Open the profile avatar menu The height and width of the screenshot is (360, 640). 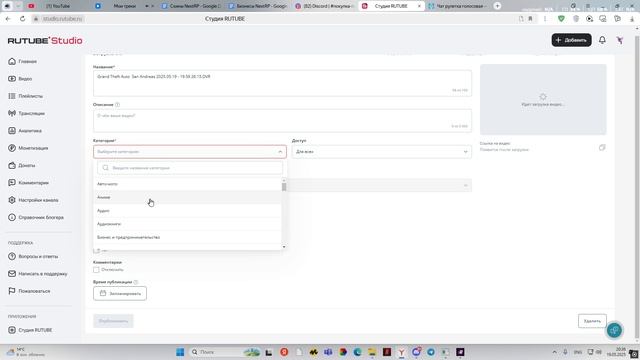[x=620, y=40]
